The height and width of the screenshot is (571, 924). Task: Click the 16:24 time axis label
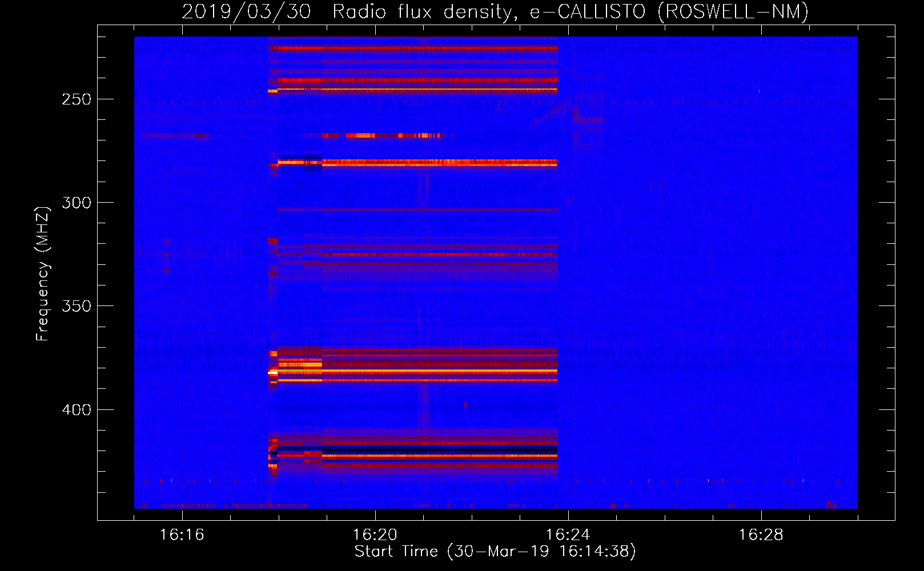click(568, 534)
